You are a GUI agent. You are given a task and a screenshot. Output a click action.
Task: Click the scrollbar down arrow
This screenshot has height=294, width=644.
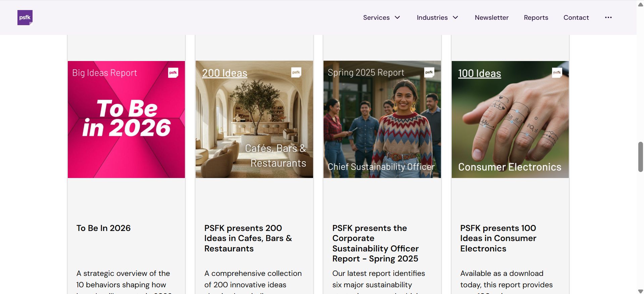pyautogui.click(x=640, y=291)
